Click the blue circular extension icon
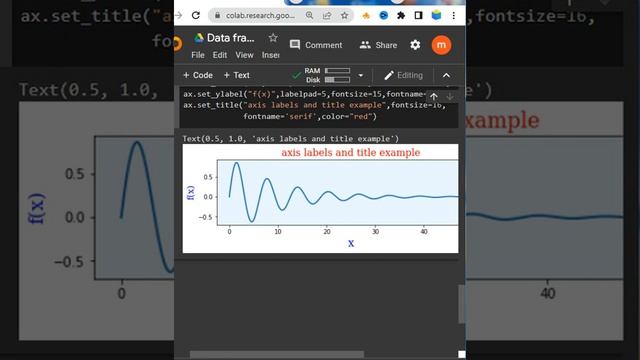Screen dimensions: 640x360 coord(384,16)
